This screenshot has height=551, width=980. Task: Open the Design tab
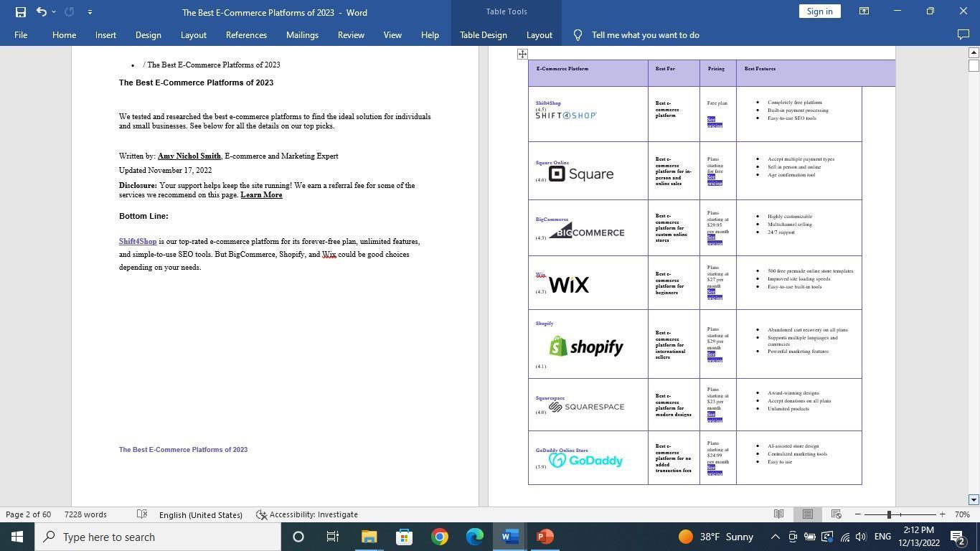click(148, 35)
